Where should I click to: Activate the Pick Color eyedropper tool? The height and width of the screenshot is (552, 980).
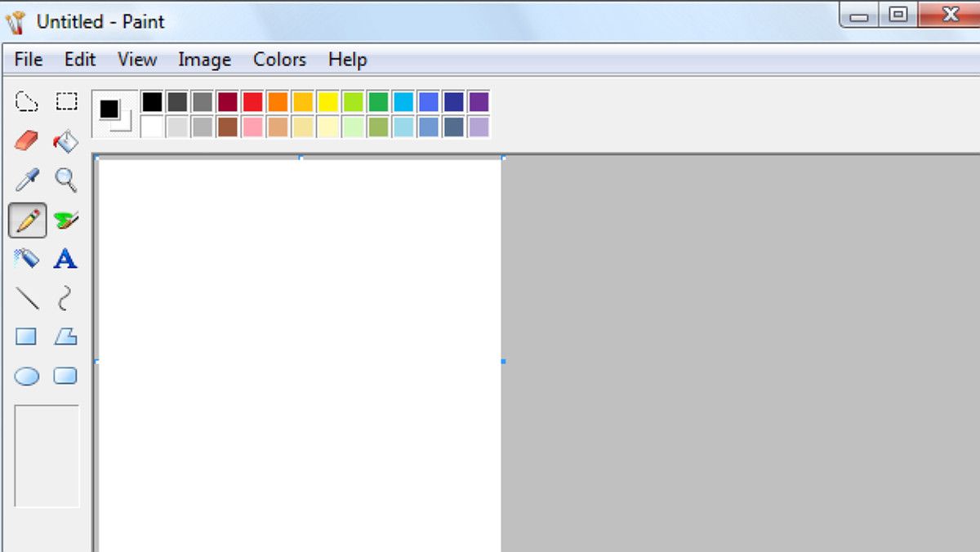pyautogui.click(x=27, y=180)
